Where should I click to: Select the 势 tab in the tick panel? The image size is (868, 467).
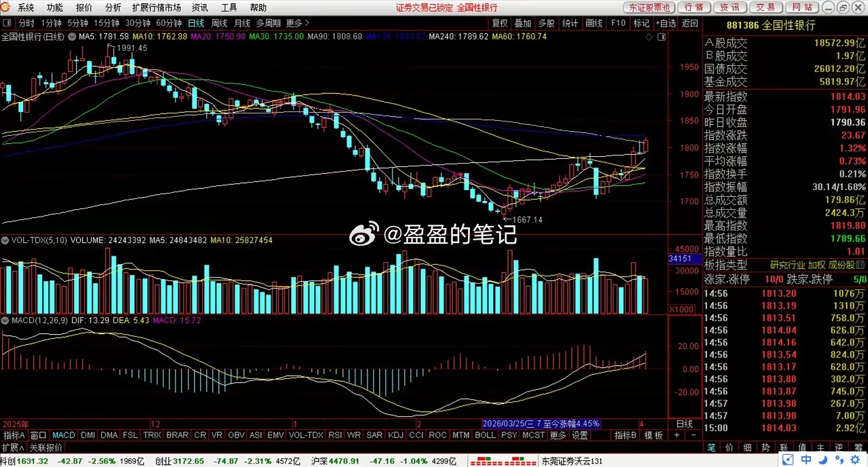(x=764, y=447)
